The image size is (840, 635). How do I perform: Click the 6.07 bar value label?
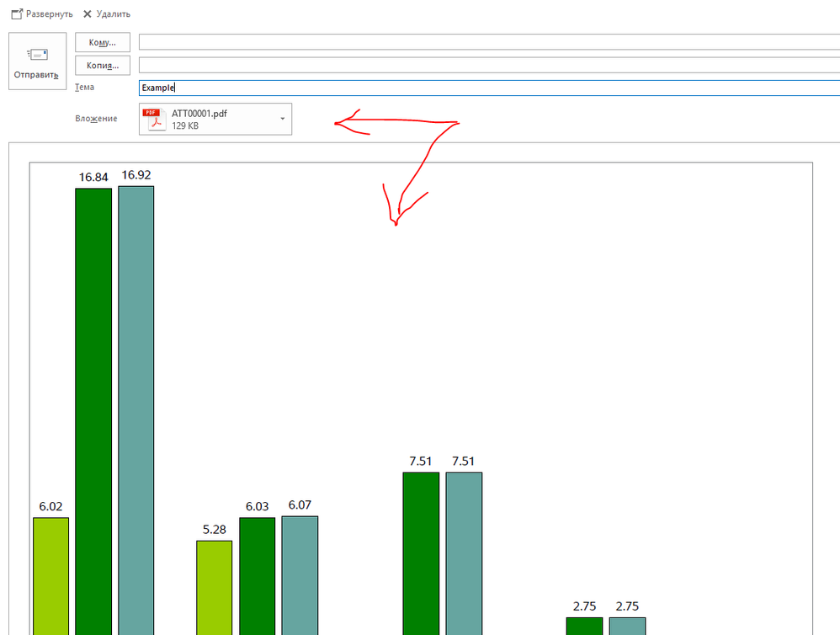(x=300, y=505)
